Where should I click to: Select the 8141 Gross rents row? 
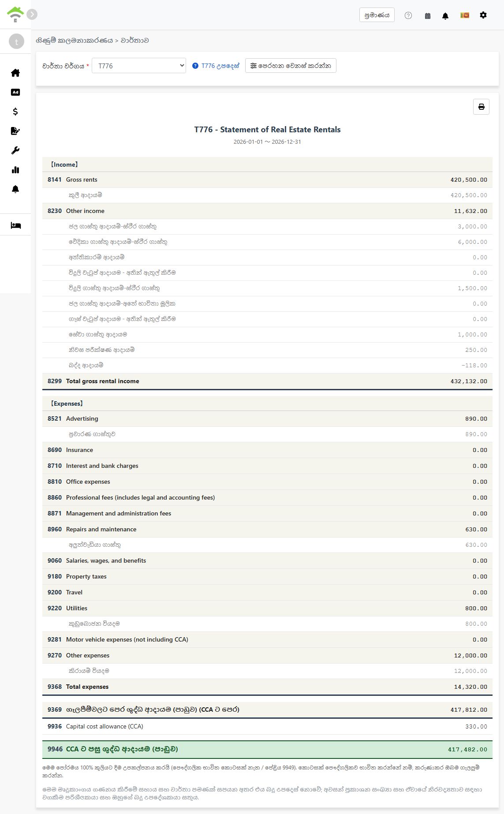[267, 179]
